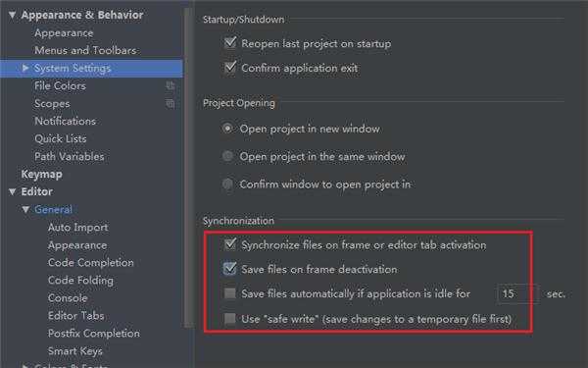Click project-level icon next to File Colors

(x=171, y=86)
